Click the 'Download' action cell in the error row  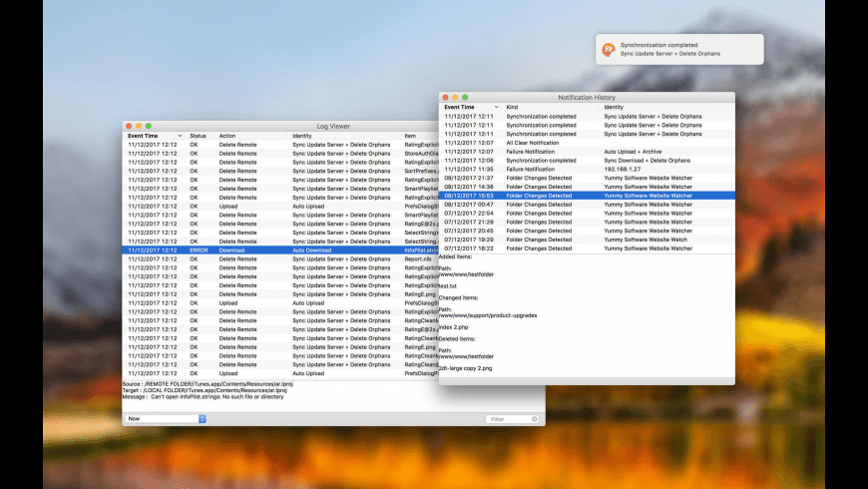pyautogui.click(x=231, y=250)
